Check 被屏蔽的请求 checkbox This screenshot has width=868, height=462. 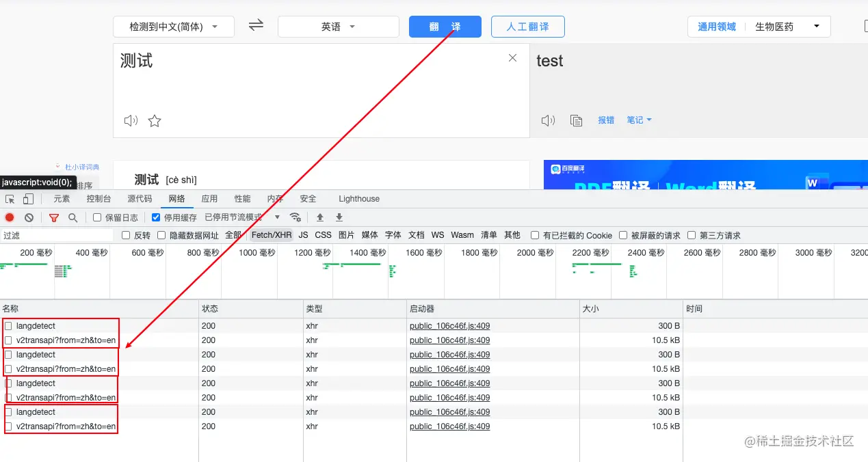click(x=623, y=235)
